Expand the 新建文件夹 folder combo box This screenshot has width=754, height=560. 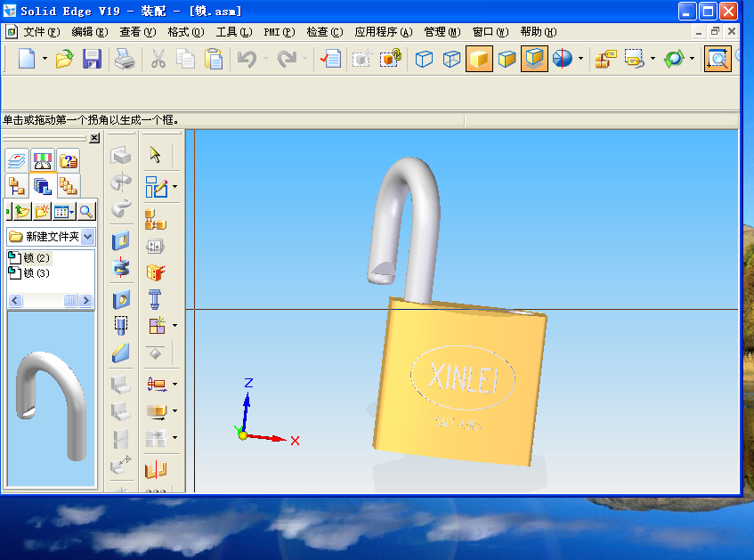[88, 236]
